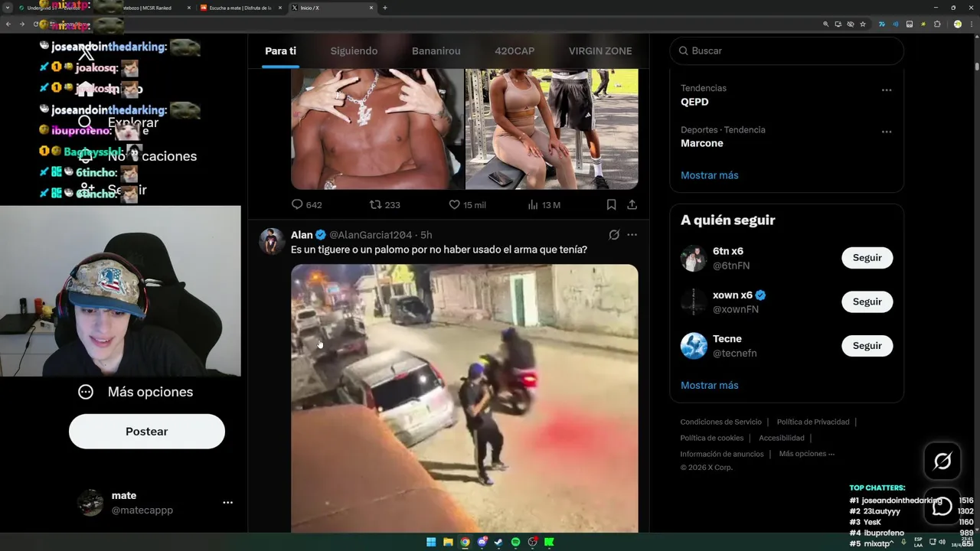This screenshot has width=980, height=551.
Task: Follow xown x6 account
Action: click(867, 302)
